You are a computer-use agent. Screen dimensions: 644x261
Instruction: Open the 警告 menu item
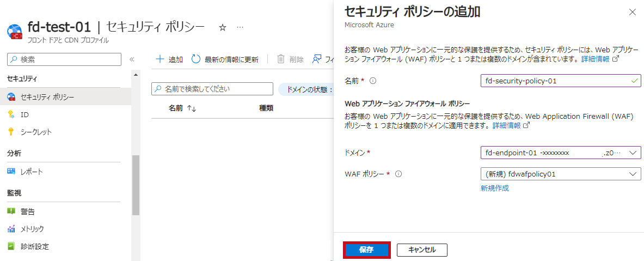click(66, 211)
